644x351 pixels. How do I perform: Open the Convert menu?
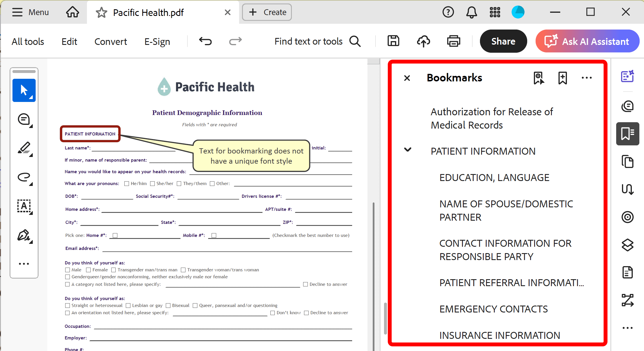click(x=111, y=41)
